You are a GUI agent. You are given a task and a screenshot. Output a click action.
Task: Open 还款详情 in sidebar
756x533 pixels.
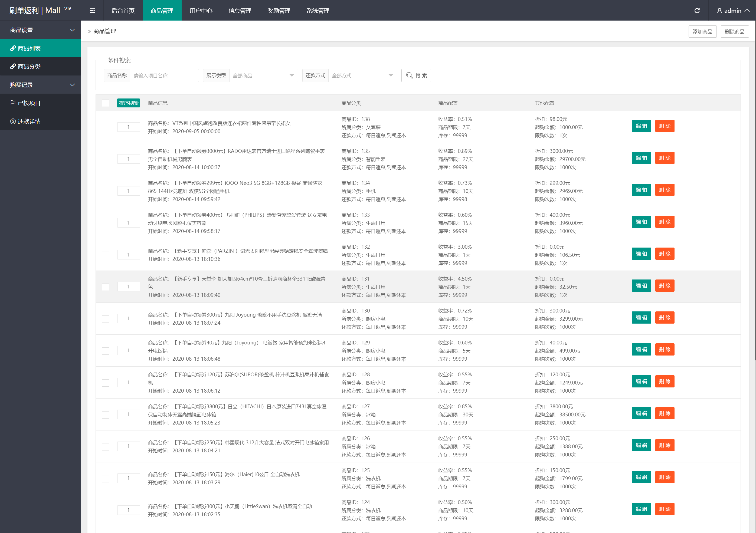click(41, 121)
